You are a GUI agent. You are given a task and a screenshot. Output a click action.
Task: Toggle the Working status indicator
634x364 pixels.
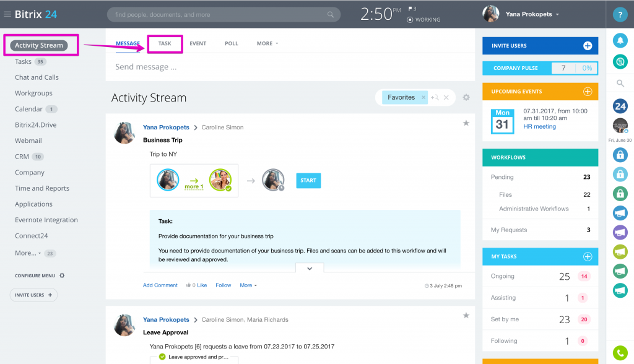click(423, 19)
